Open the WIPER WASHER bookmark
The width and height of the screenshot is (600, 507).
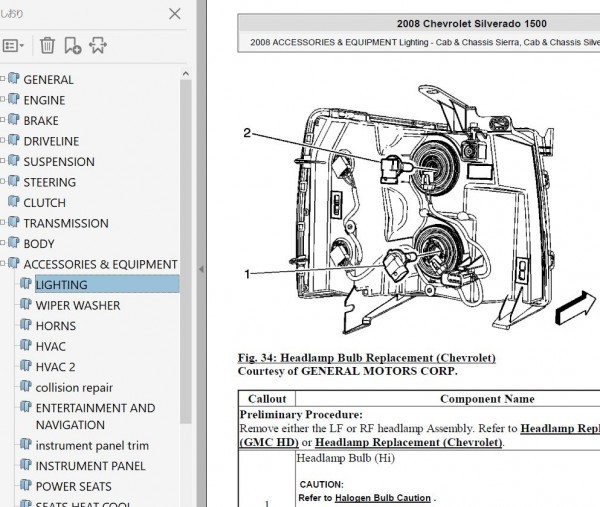coord(78,305)
